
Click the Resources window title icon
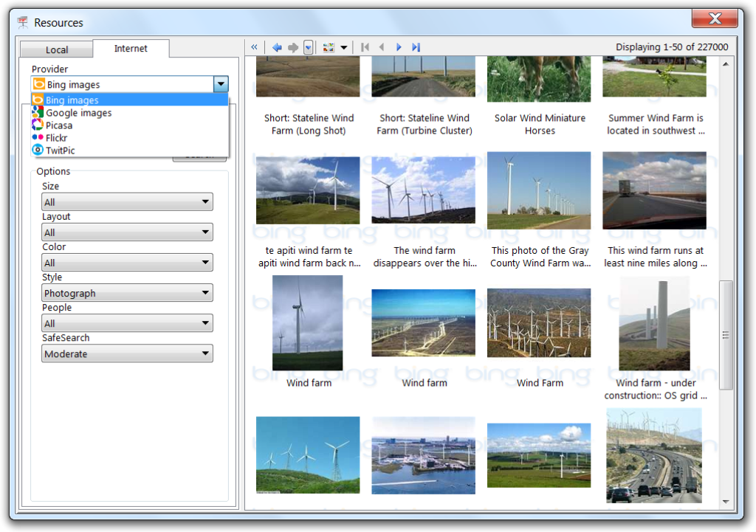coord(22,22)
